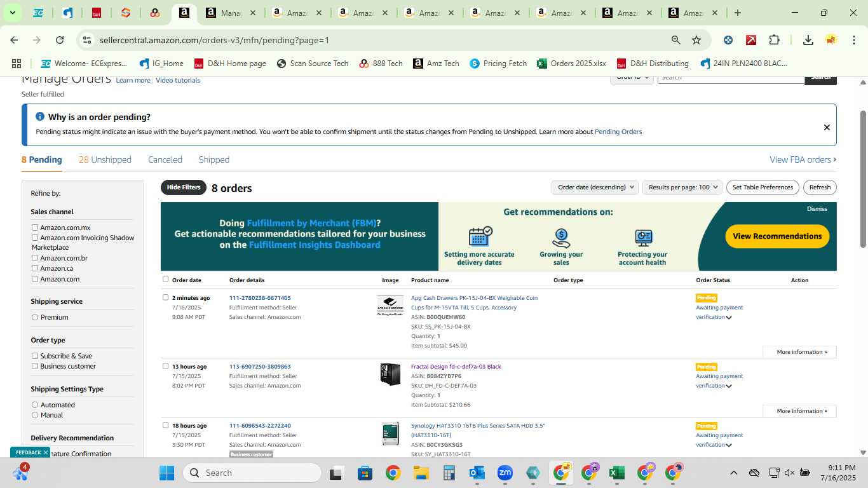Select order 113-6907250-3809863 checkbox
This screenshot has width=868, height=488.
[166, 366]
